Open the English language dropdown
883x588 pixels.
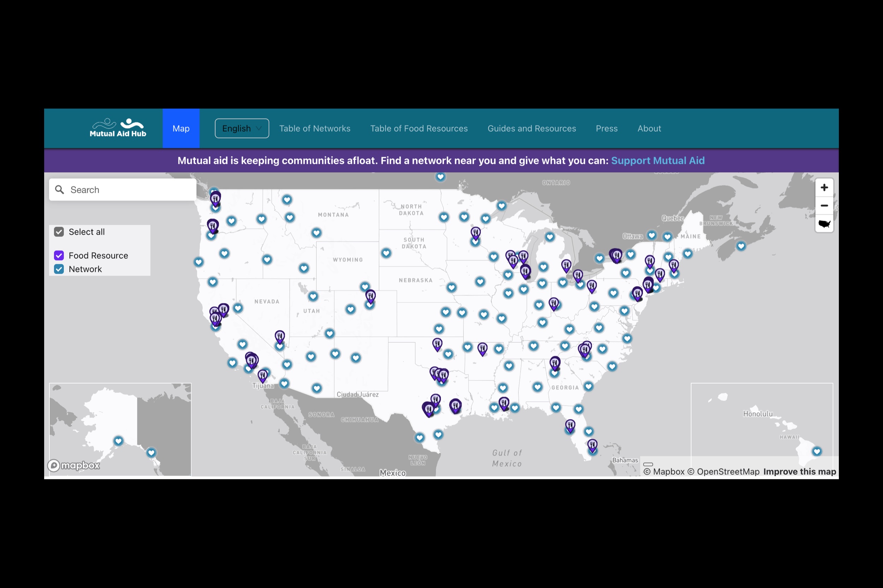(x=242, y=128)
